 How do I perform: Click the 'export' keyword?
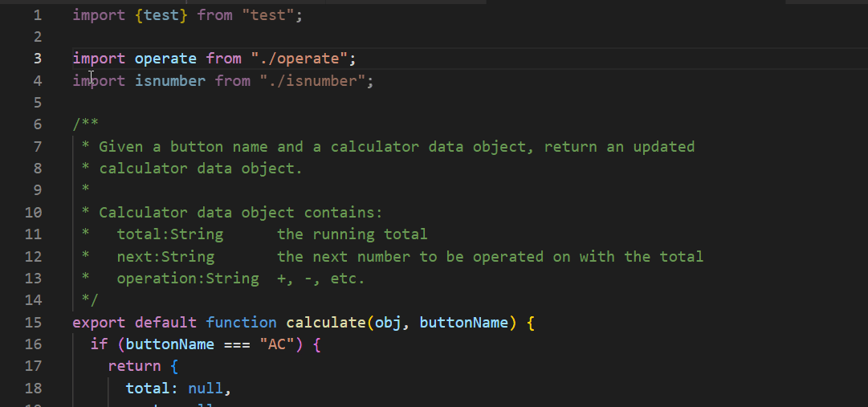99,322
